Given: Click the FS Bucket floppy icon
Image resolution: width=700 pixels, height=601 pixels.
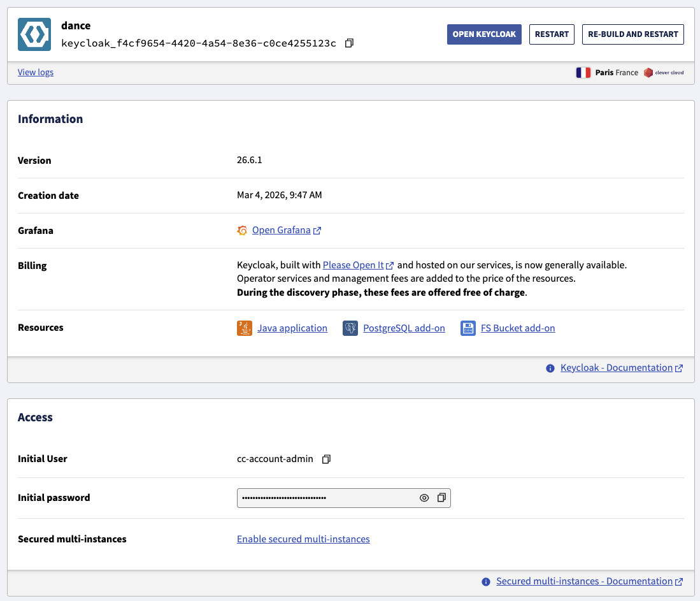Looking at the screenshot, I should (x=468, y=328).
